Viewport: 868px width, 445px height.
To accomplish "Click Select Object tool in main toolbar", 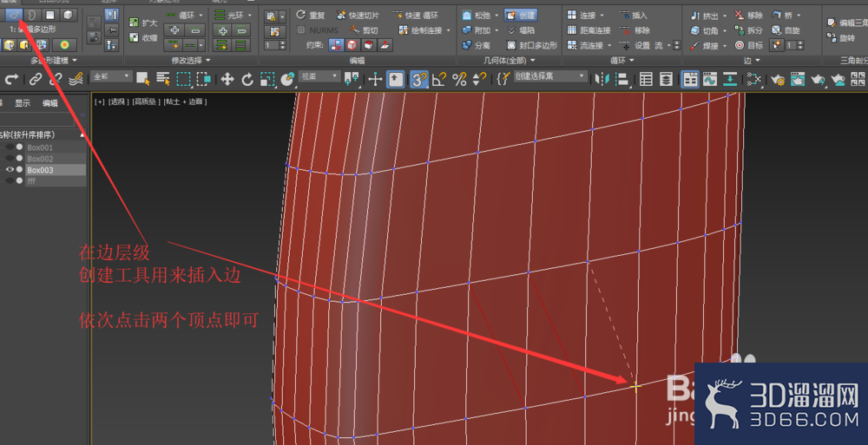I will (143, 79).
